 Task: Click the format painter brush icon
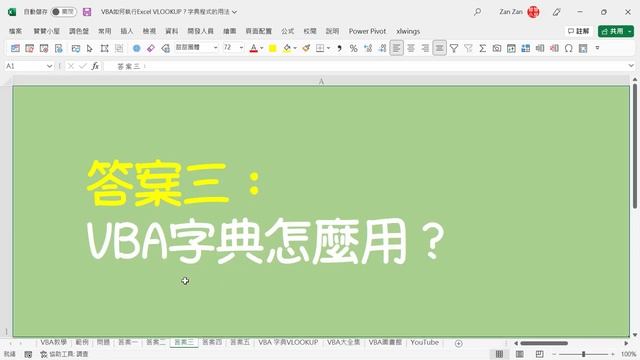[x=306, y=48]
